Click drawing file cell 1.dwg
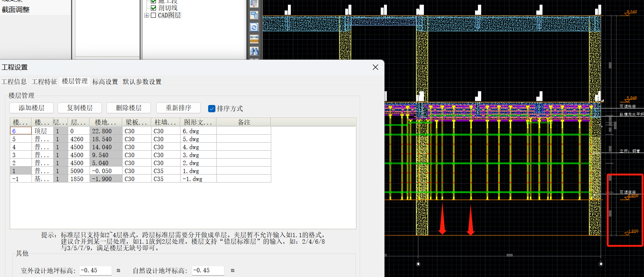 click(198, 171)
